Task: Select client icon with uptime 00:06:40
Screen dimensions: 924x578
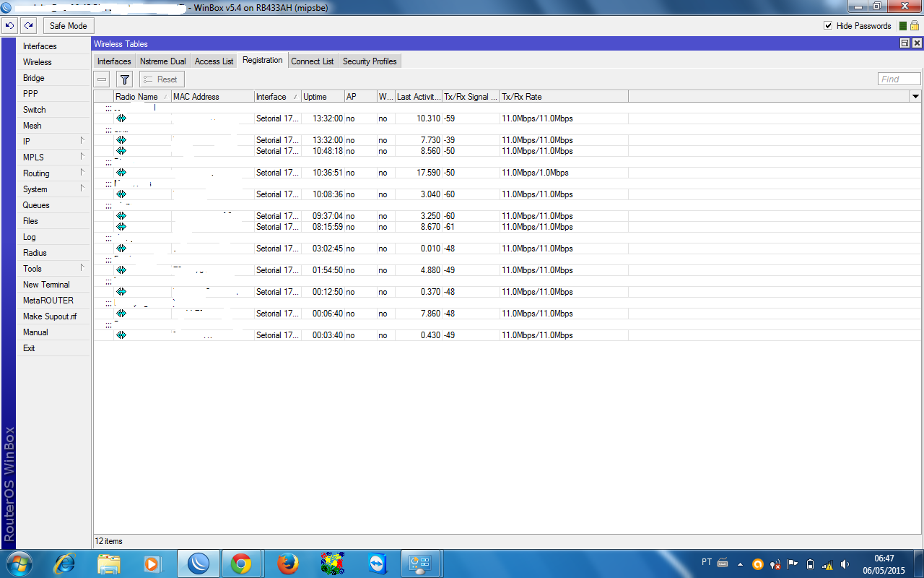Action: pyautogui.click(x=121, y=314)
